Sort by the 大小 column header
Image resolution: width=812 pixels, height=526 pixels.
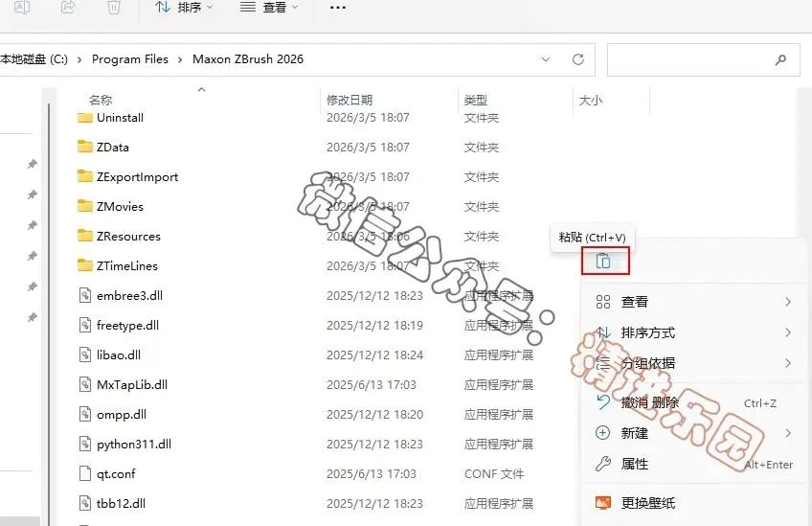click(x=591, y=100)
